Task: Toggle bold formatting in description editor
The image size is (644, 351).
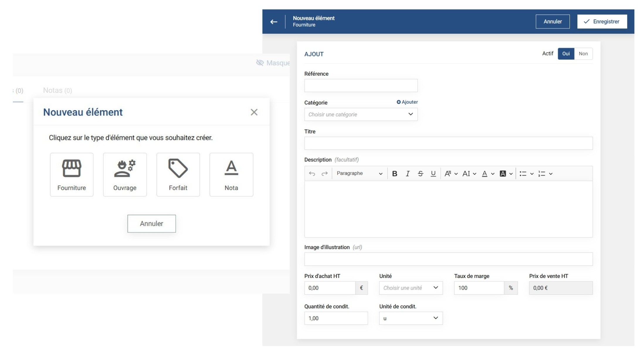Action: tap(394, 174)
